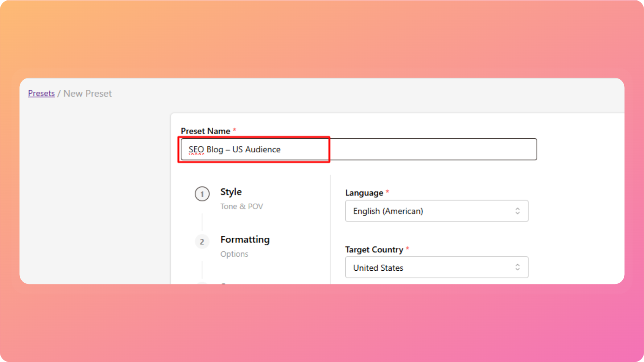Screen dimensions: 644x362
Task: Click the English (American) selected value
Action: pyautogui.click(x=388, y=211)
